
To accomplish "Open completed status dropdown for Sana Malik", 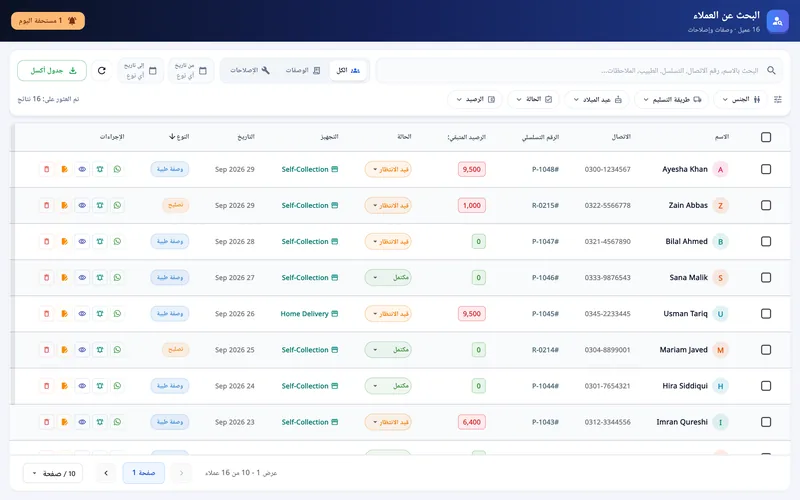I will pos(388,278).
